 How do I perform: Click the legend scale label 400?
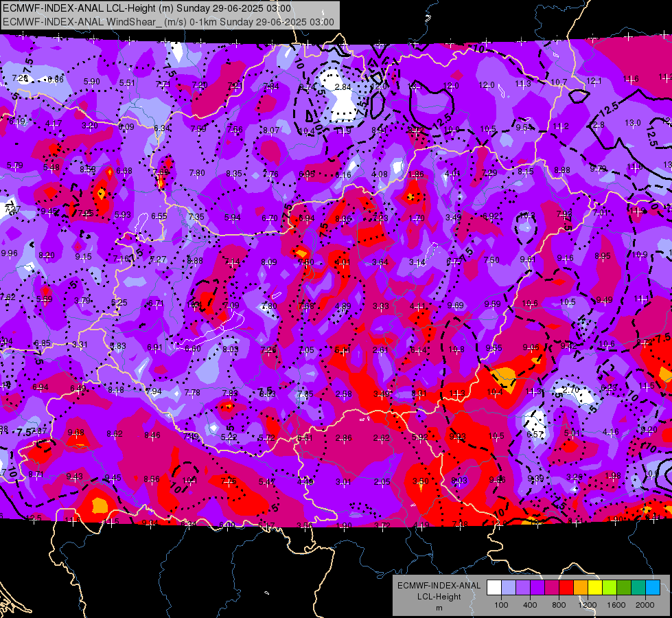(530, 605)
